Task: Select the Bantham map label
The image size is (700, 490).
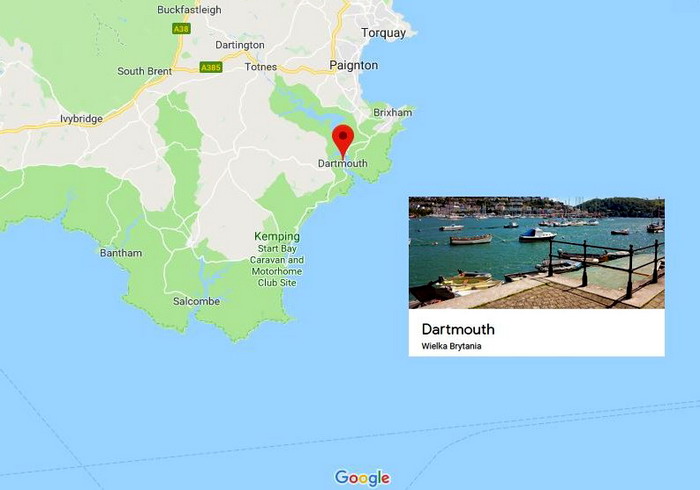Action: (121, 253)
